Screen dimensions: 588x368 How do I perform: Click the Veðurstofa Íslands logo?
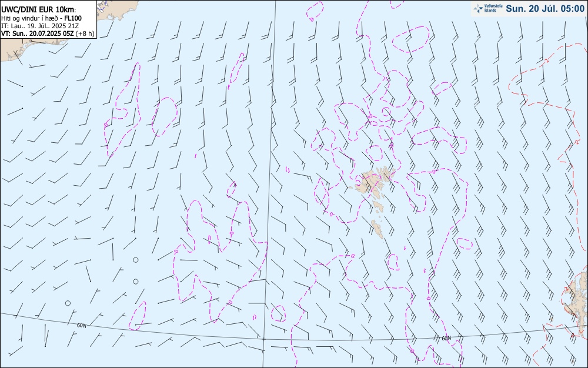tap(488, 9)
